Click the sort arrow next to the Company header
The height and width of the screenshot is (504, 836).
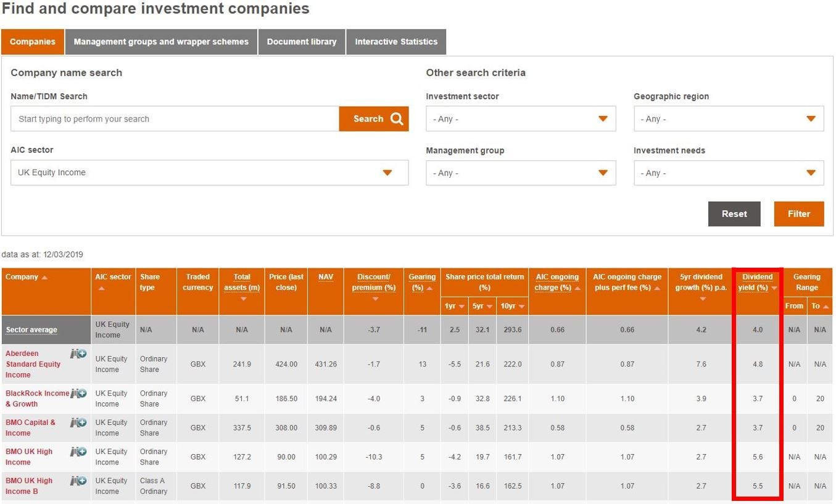point(44,278)
